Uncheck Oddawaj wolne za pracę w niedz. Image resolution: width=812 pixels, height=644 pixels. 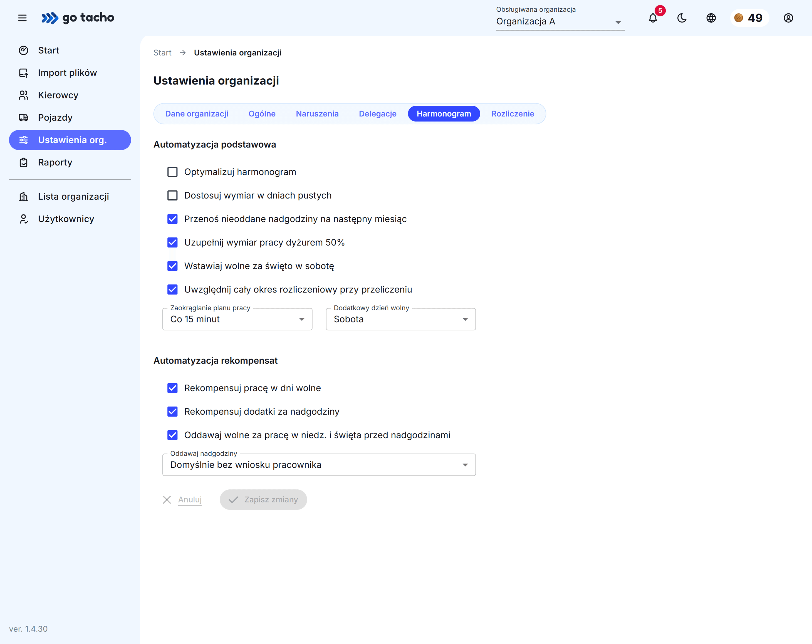click(172, 435)
